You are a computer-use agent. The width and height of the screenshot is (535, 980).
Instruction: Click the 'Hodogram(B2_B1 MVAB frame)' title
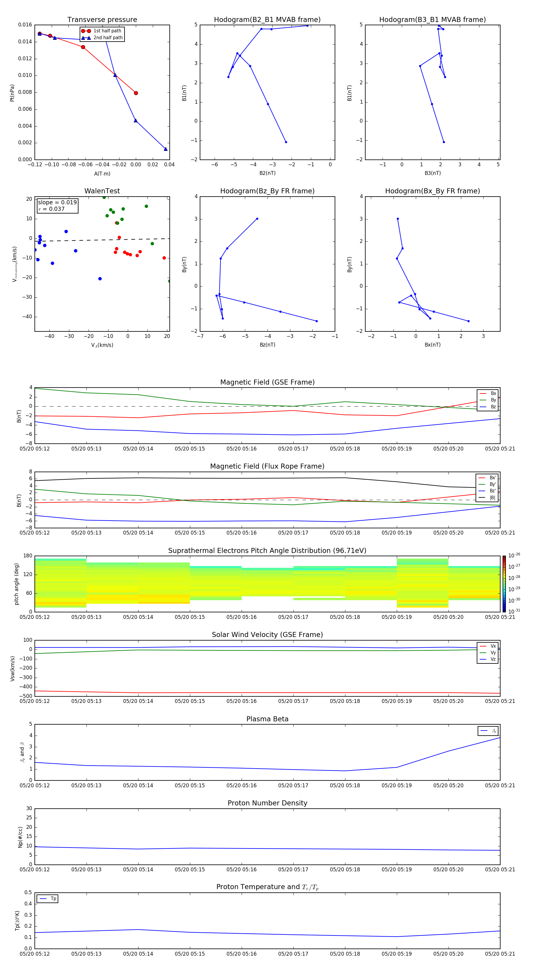point(267,20)
